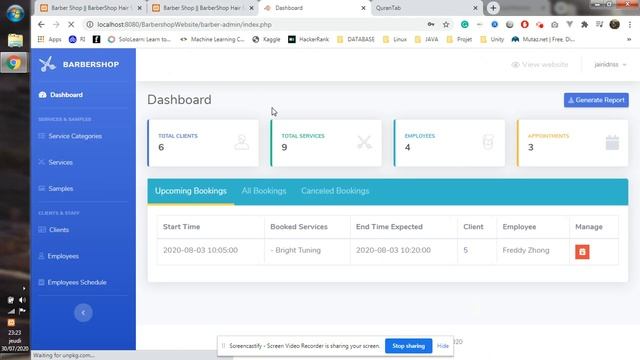This screenshot has height=360, width=640.
Task: Click taskbar volume speaker icon
Action: pyautogui.click(x=22, y=300)
